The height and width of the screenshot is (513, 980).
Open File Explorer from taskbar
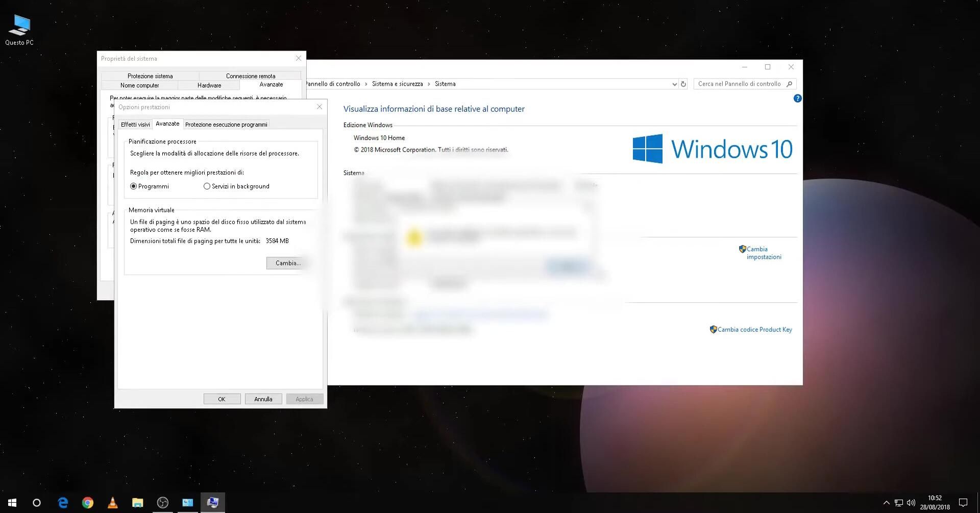pyautogui.click(x=138, y=503)
